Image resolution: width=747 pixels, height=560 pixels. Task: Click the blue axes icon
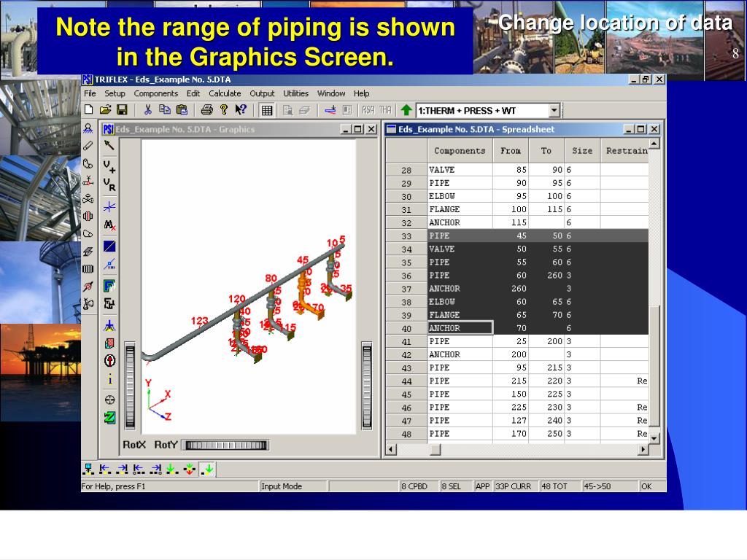(x=109, y=206)
